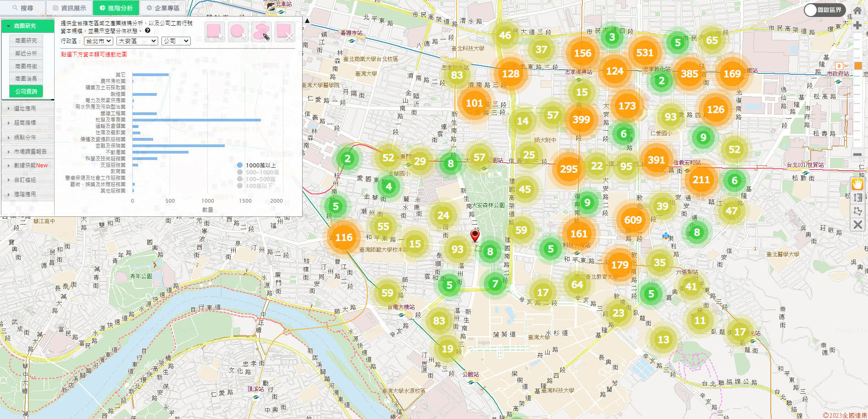Open the 企業專區 tab
The image size is (868, 419).
pyautogui.click(x=163, y=8)
